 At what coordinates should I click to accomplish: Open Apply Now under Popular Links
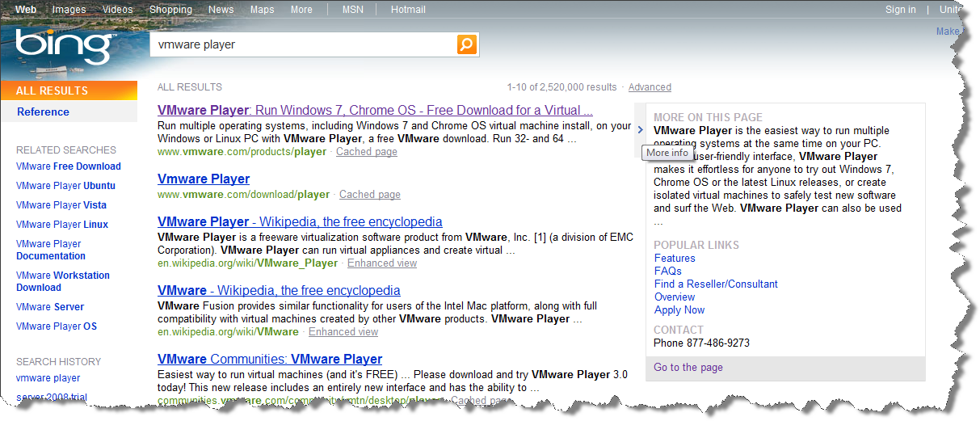pos(679,310)
